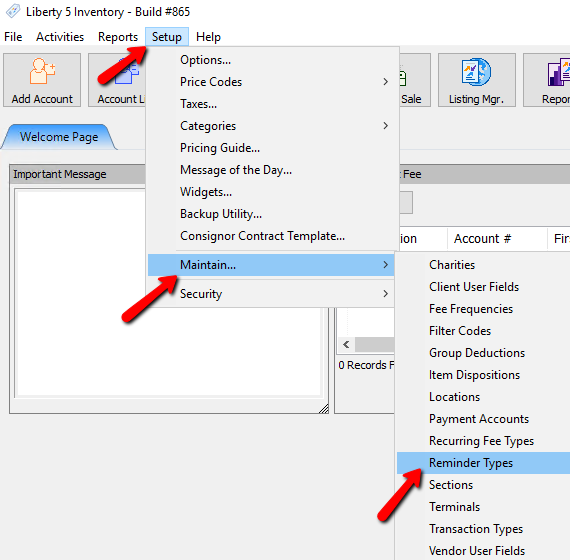570x560 pixels.
Task: Open the Setup menu
Action: pos(167,37)
